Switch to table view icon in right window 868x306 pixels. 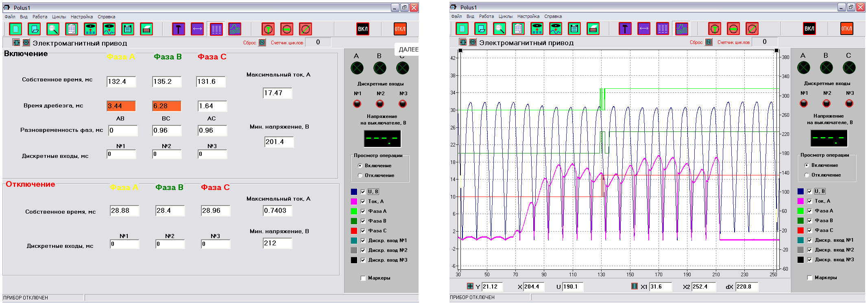(x=663, y=28)
